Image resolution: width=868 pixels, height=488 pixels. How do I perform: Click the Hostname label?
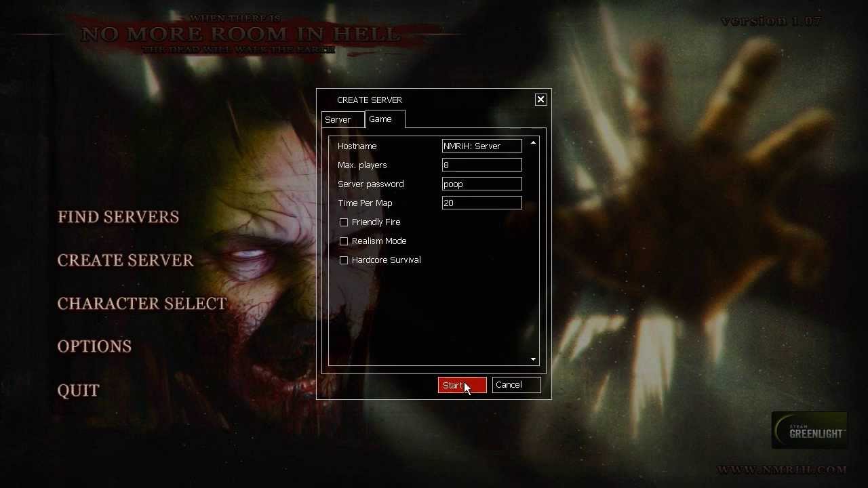pos(357,146)
